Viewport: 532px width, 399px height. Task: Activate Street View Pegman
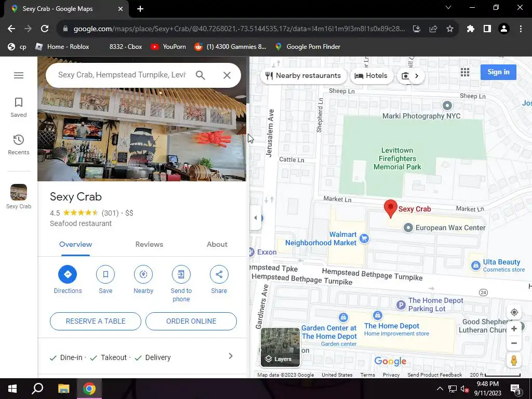click(514, 360)
